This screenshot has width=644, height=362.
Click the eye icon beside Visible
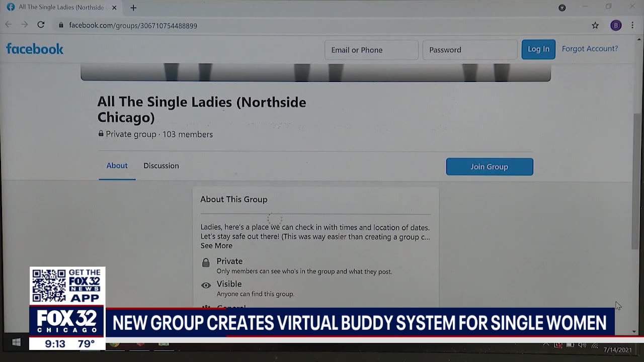coord(206,285)
